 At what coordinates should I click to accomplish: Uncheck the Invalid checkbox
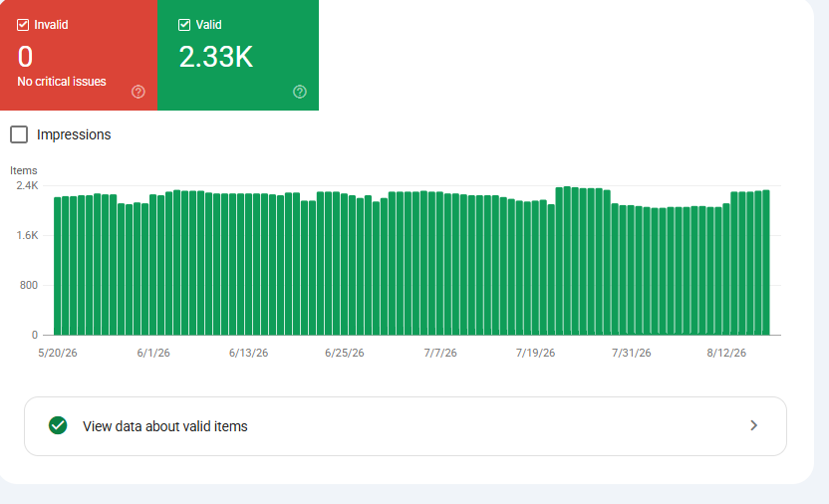pyautogui.click(x=23, y=25)
